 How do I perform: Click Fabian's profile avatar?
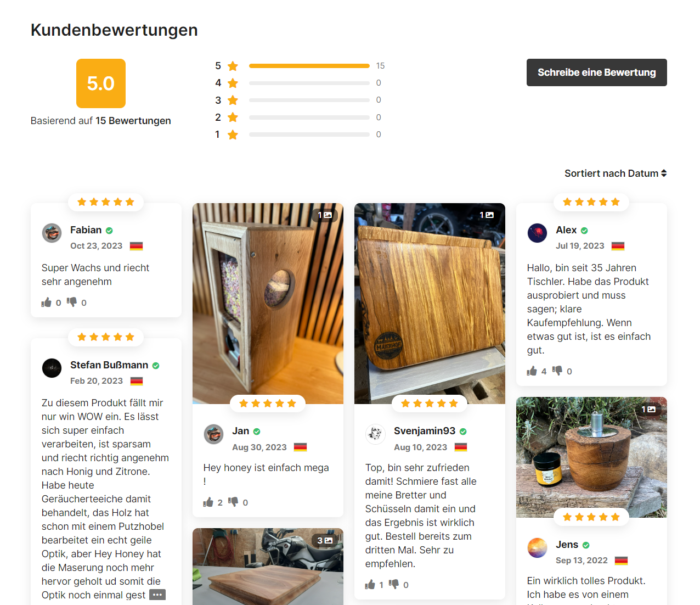[x=52, y=233]
